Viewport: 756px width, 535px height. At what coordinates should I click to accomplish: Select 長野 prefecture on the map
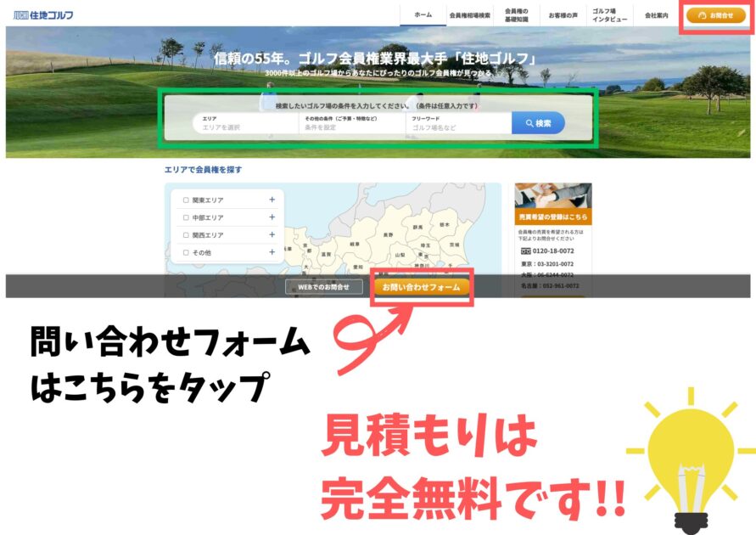click(x=388, y=235)
